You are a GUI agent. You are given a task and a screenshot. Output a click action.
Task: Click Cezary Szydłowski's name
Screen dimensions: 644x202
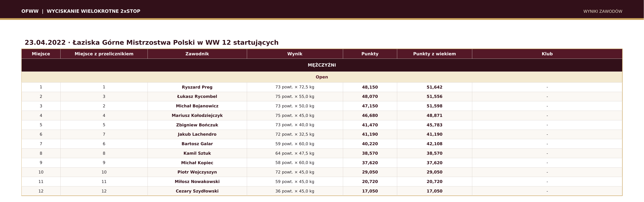coord(197,191)
